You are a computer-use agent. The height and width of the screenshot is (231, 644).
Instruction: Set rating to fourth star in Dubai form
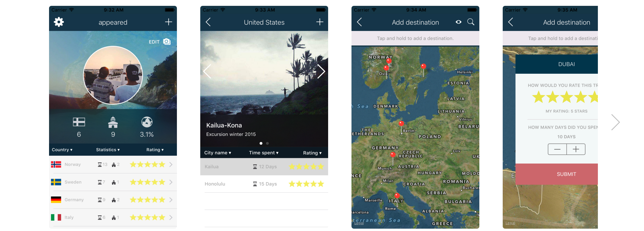click(x=581, y=97)
